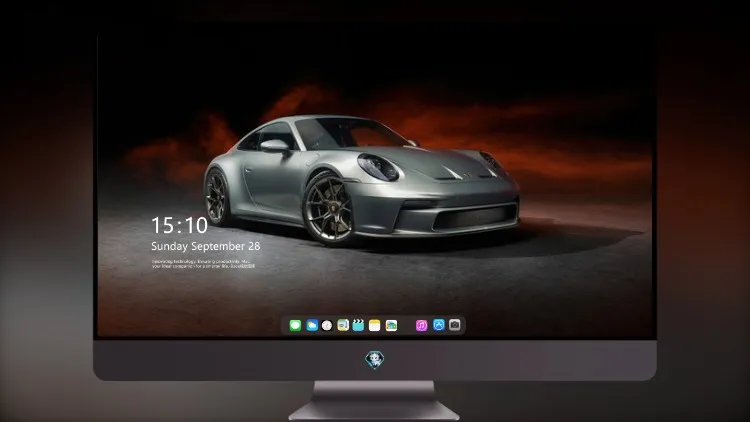Launch the teal clapperboard video app
Viewport: 750px width, 422px height.
[358, 325]
